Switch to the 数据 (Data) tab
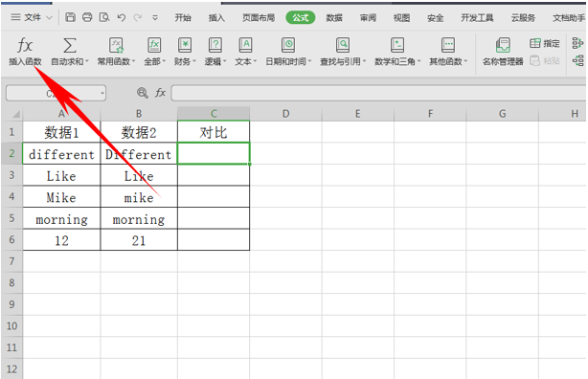 pos(334,17)
